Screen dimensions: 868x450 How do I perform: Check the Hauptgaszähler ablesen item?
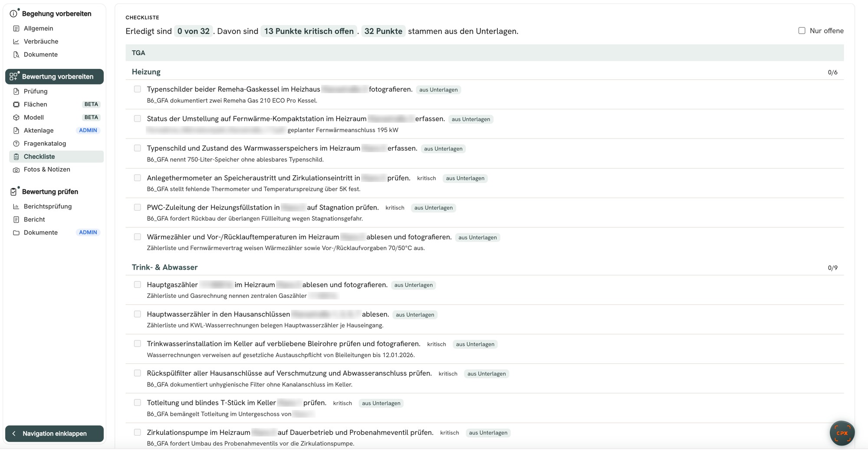pyautogui.click(x=137, y=285)
